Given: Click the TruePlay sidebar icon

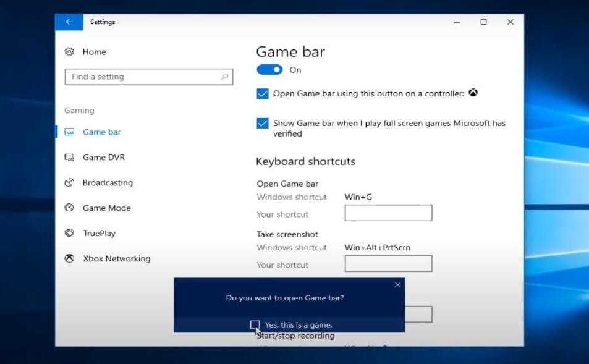Looking at the screenshot, I should click(x=69, y=234).
